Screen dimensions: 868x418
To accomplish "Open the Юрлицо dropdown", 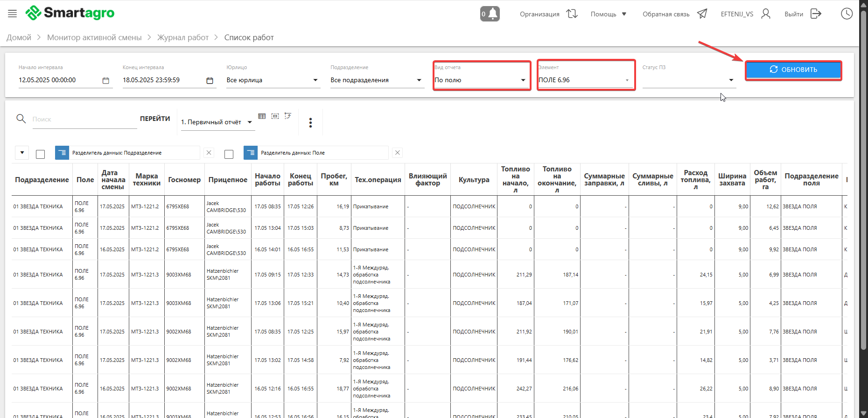I will (x=315, y=80).
